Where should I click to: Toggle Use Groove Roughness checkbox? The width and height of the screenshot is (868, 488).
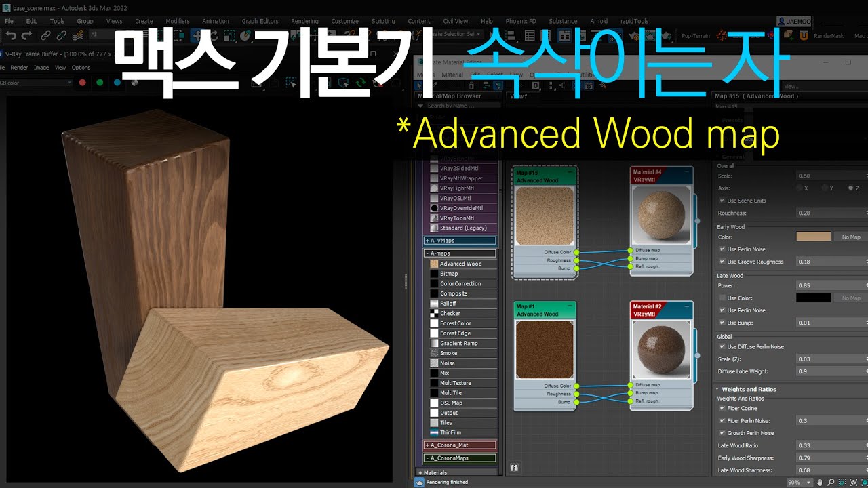(x=722, y=262)
